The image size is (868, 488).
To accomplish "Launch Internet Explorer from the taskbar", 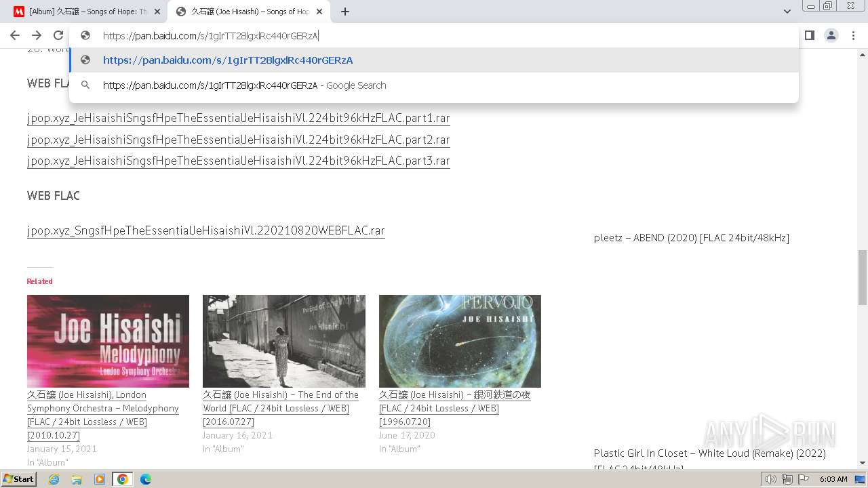I will pyautogui.click(x=54, y=479).
